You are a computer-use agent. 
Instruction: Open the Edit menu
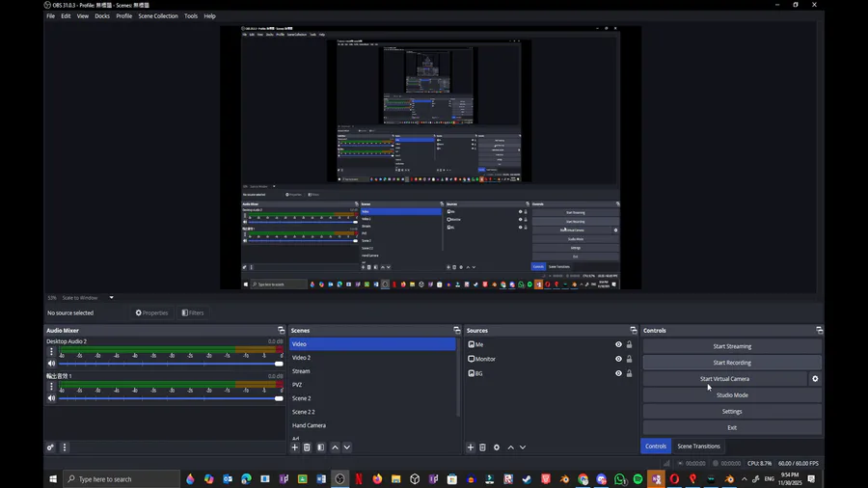click(66, 16)
